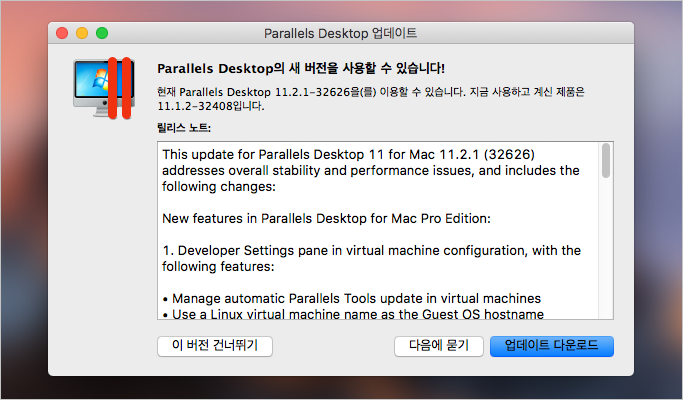Click the bullet 'Use a Linux virtual machine name'
Viewport: 683px width, 400px height.
point(353,314)
